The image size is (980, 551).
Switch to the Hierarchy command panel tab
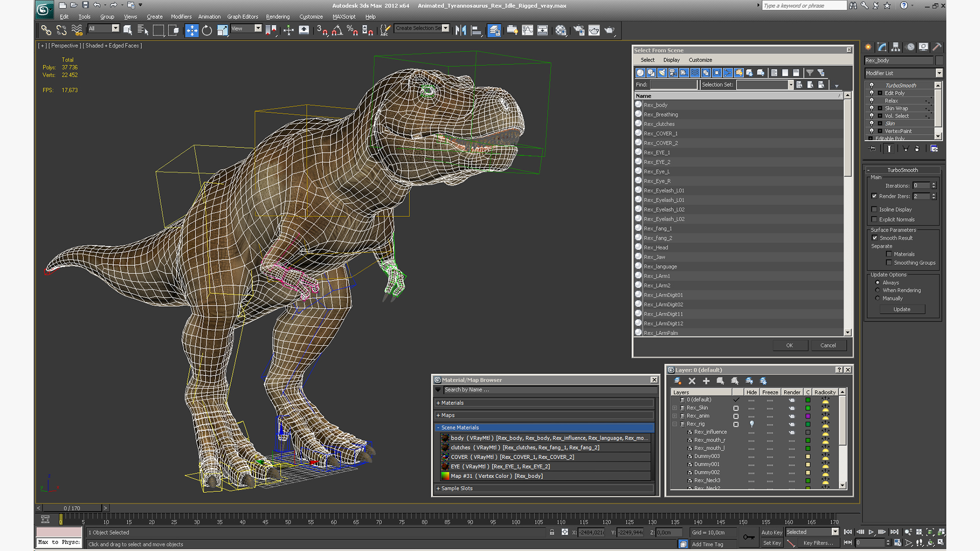click(x=896, y=47)
